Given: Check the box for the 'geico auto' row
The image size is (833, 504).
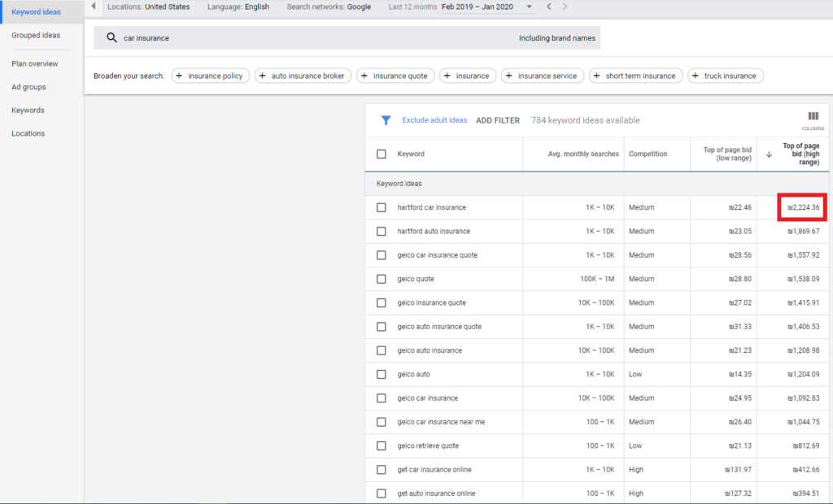Looking at the screenshot, I should [x=382, y=375].
